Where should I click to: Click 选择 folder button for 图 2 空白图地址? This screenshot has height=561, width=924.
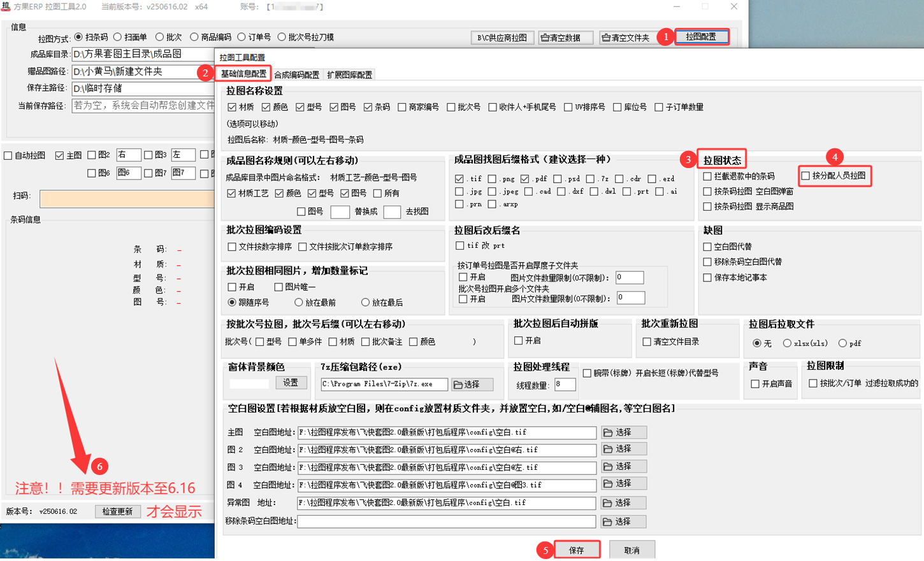coord(623,450)
